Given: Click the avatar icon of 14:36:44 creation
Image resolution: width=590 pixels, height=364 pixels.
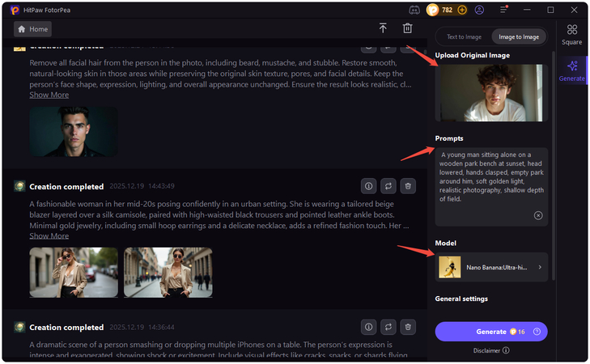Looking at the screenshot, I should [19, 327].
